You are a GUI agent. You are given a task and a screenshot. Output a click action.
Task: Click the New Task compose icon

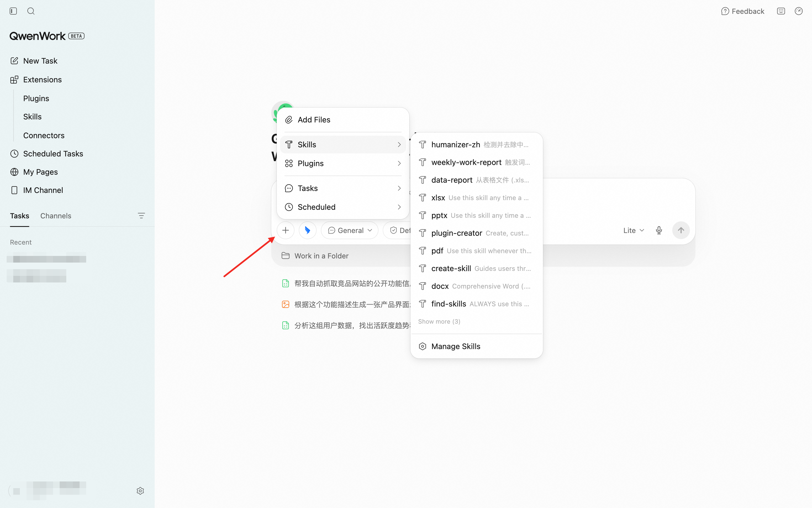pyautogui.click(x=14, y=61)
